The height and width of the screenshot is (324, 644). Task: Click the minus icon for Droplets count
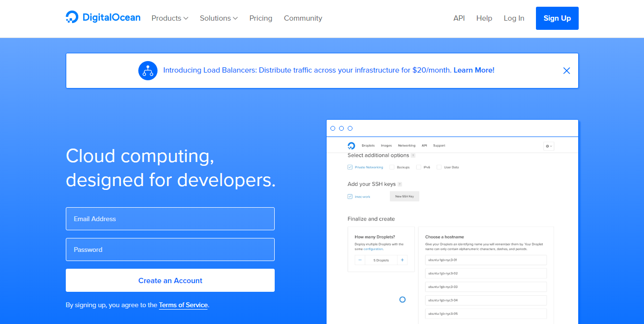tap(360, 260)
